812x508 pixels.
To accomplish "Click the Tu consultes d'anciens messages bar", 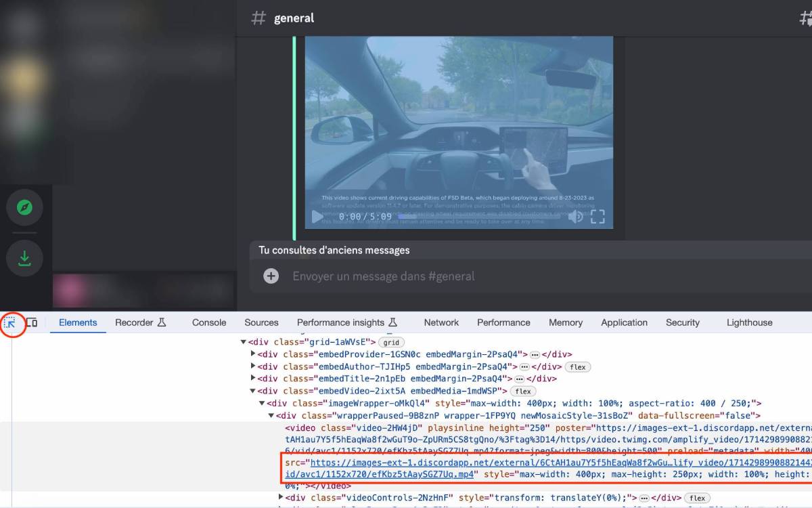I will 531,251.
